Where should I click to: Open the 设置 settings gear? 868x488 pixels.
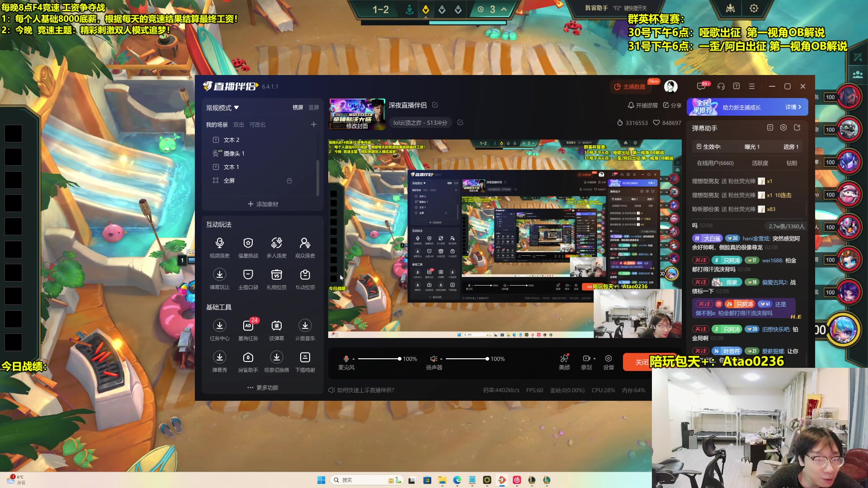tap(609, 362)
